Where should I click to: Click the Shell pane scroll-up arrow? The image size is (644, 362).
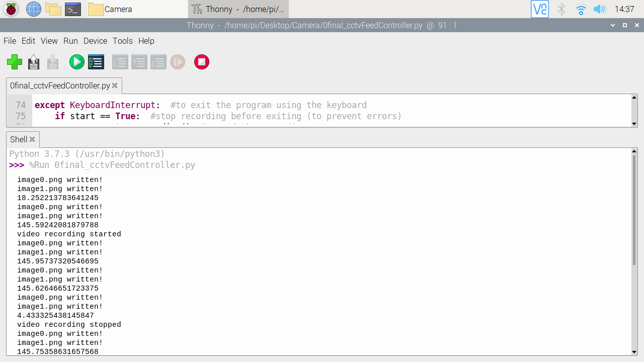point(634,150)
